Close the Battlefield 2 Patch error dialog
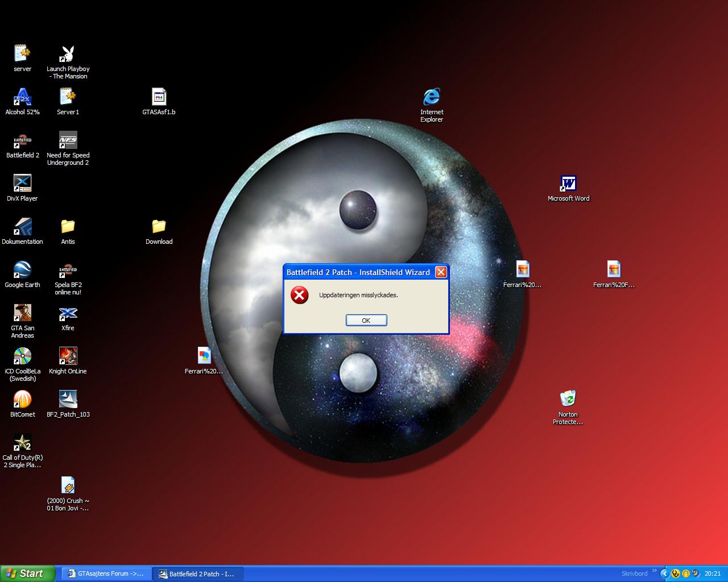This screenshot has height=582, width=728. [441, 272]
